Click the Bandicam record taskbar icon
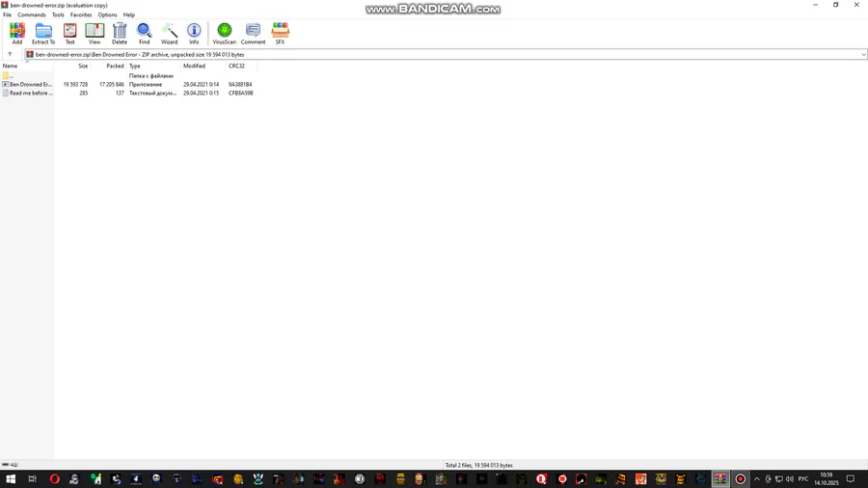The height and width of the screenshot is (488, 868). [740, 479]
